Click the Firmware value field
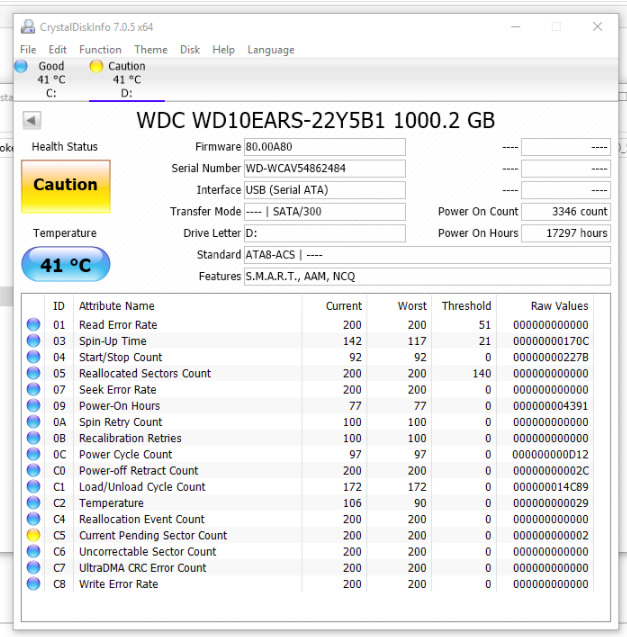Screen dimensions: 627x637 (x=325, y=147)
